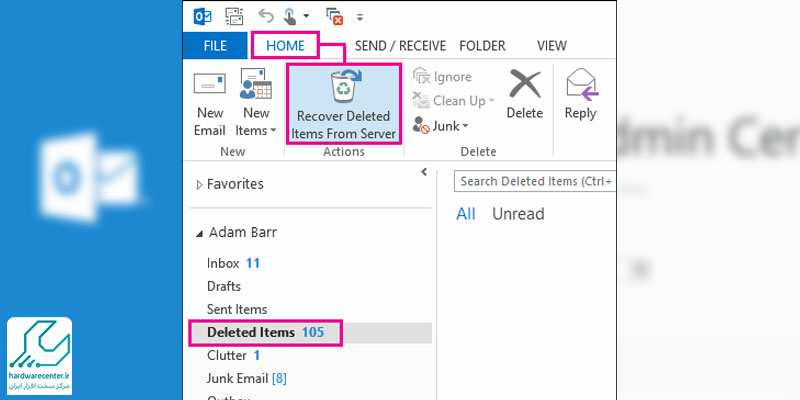
Task: Click the Search Deleted Items box
Action: (535, 181)
